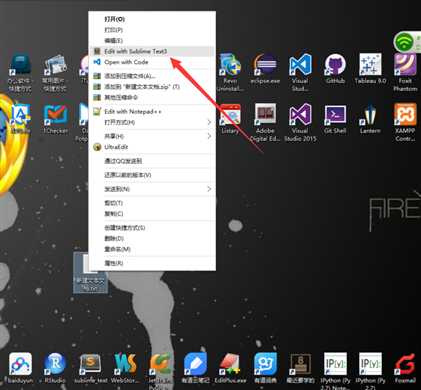Select the highlighted 新建文本文档.txt file
This screenshot has height=390, width=421.
90,273
